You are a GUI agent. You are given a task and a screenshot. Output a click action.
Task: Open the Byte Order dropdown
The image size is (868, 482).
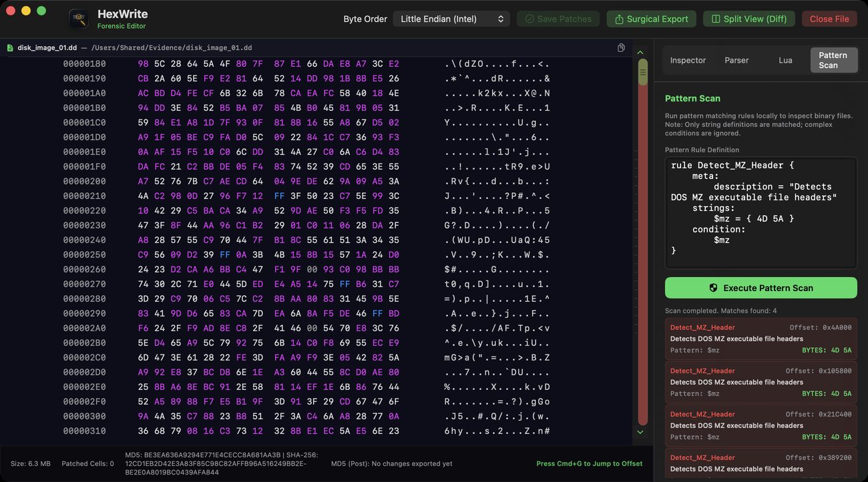click(x=451, y=19)
